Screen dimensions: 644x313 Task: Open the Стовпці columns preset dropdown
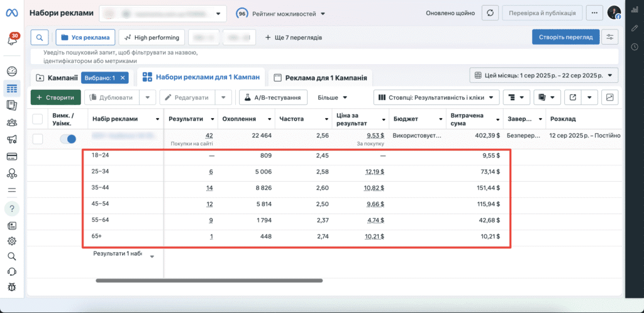[436, 97]
